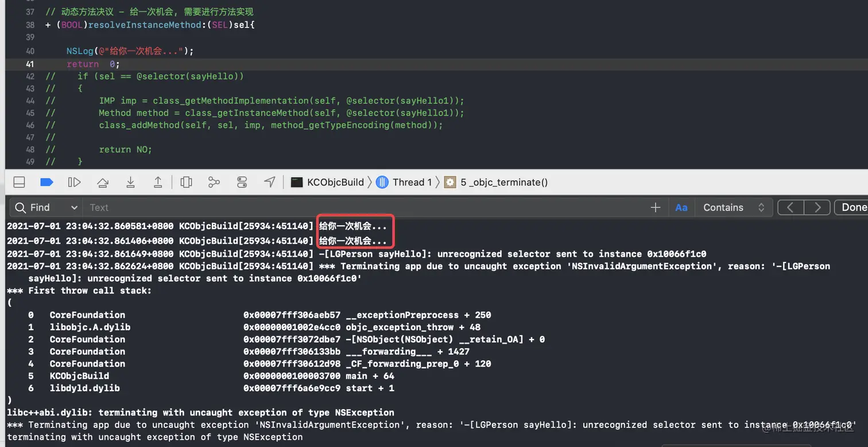
Task: Toggle the Aa case-sensitive match
Action: [681, 207]
